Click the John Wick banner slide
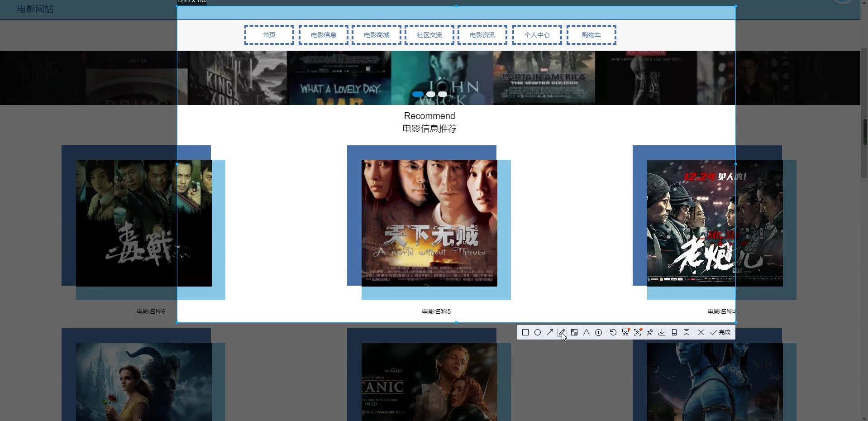Screen dimensions: 868x421 click(442, 78)
